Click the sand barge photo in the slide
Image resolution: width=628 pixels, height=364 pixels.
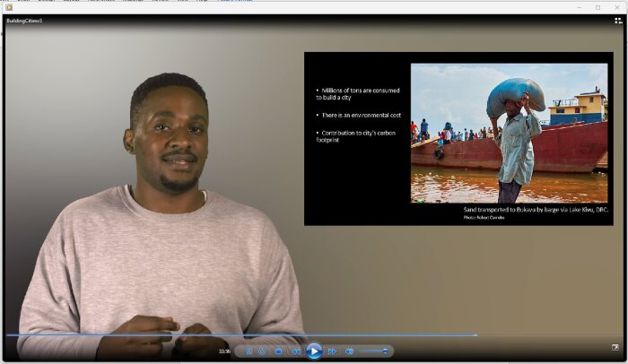point(509,133)
